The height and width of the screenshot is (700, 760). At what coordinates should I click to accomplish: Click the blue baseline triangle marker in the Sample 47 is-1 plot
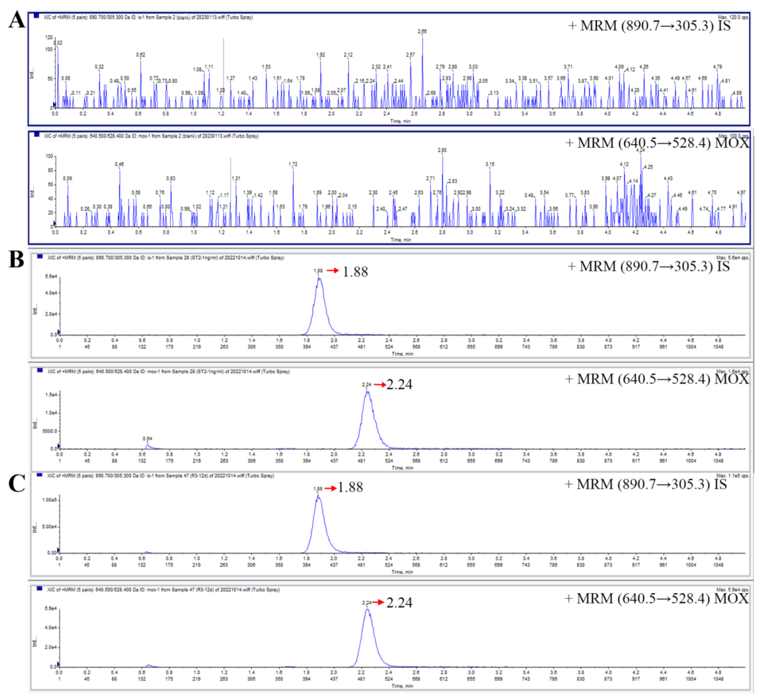point(58,550)
